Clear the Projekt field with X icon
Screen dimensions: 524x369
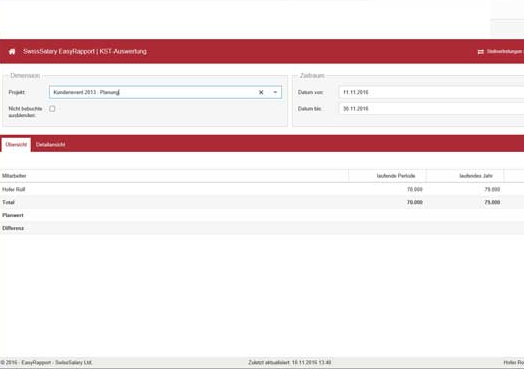click(x=261, y=92)
